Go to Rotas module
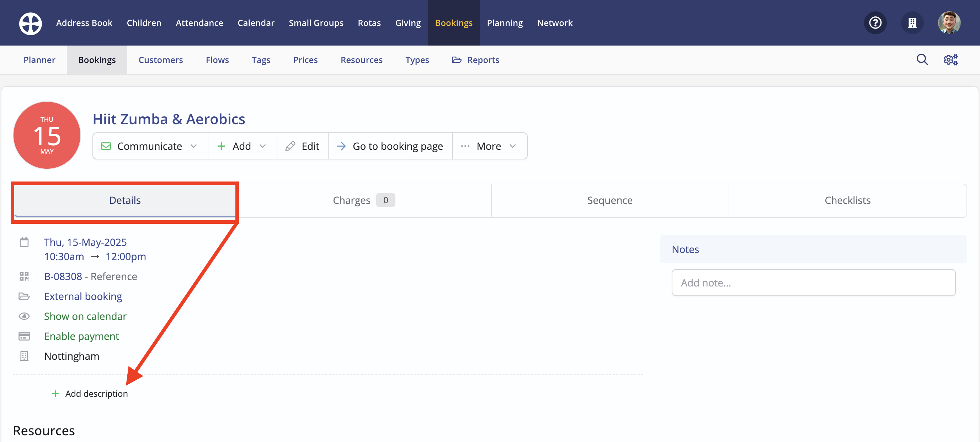The height and width of the screenshot is (442, 980). (x=369, y=23)
